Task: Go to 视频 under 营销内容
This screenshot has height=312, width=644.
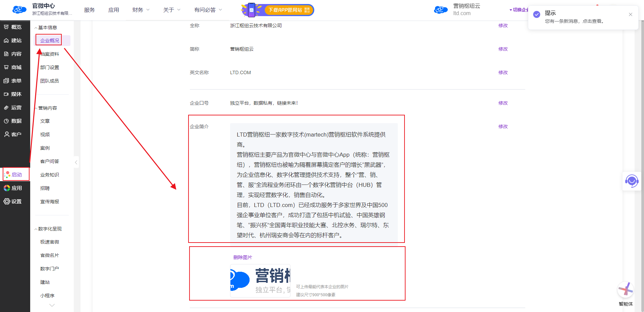Action: click(x=45, y=135)
